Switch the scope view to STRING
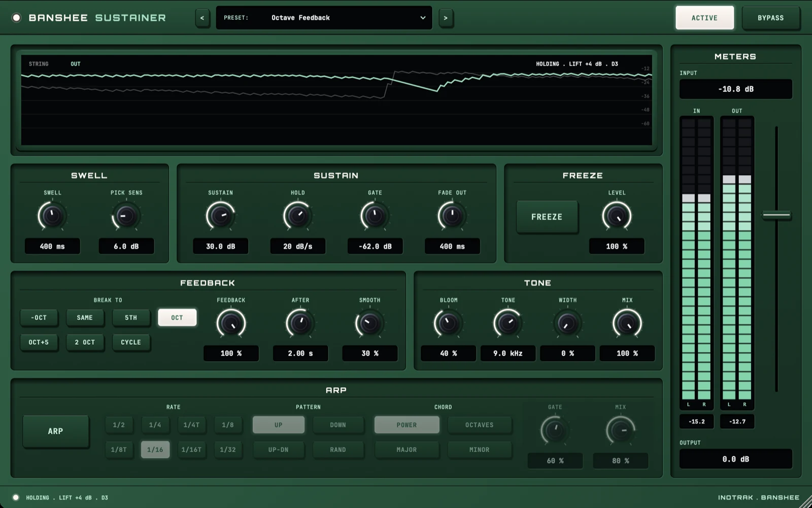Screen dimensions: 812x508 (39, 64)
